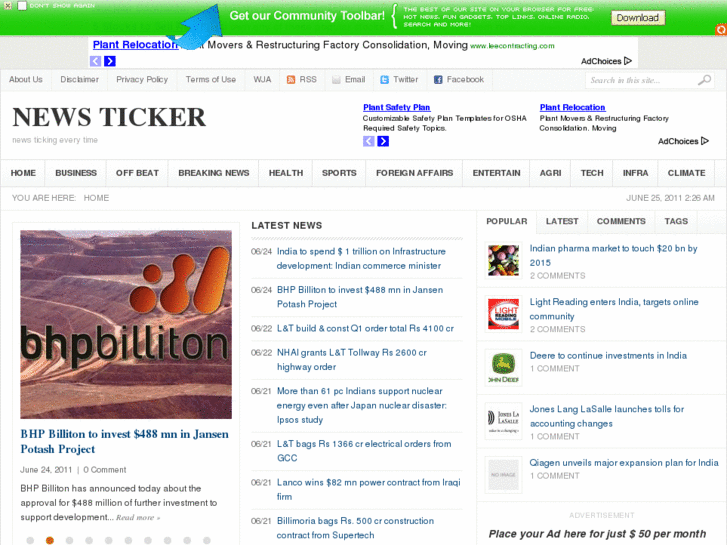
Task: Switch to the LATEST tab
Action: [x=562, y=222]
